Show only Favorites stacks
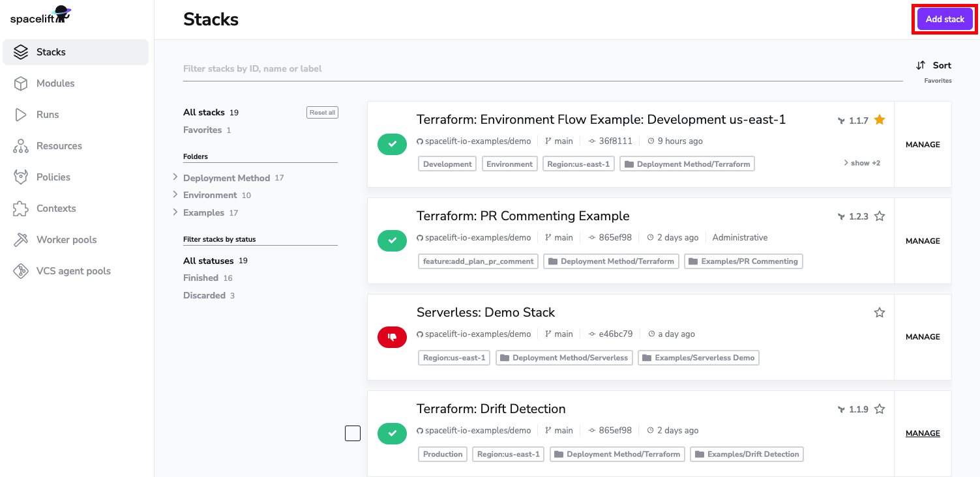 (202, 130)
